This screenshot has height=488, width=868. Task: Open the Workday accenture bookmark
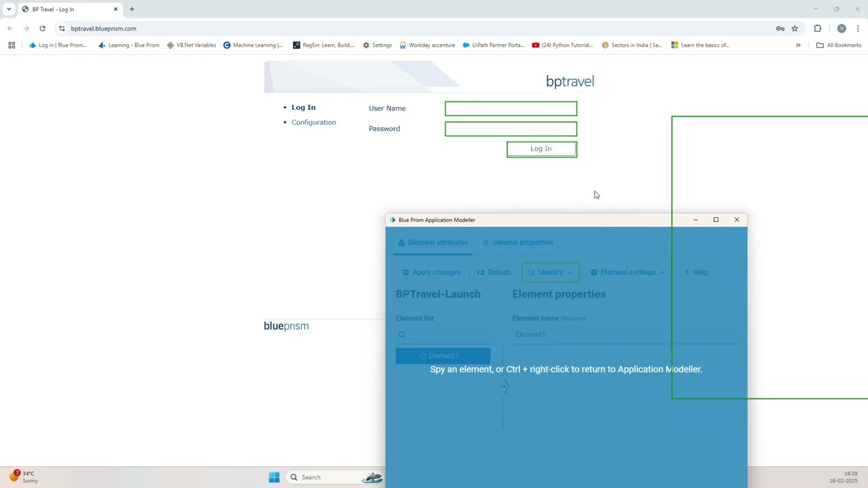coord(427,45)
